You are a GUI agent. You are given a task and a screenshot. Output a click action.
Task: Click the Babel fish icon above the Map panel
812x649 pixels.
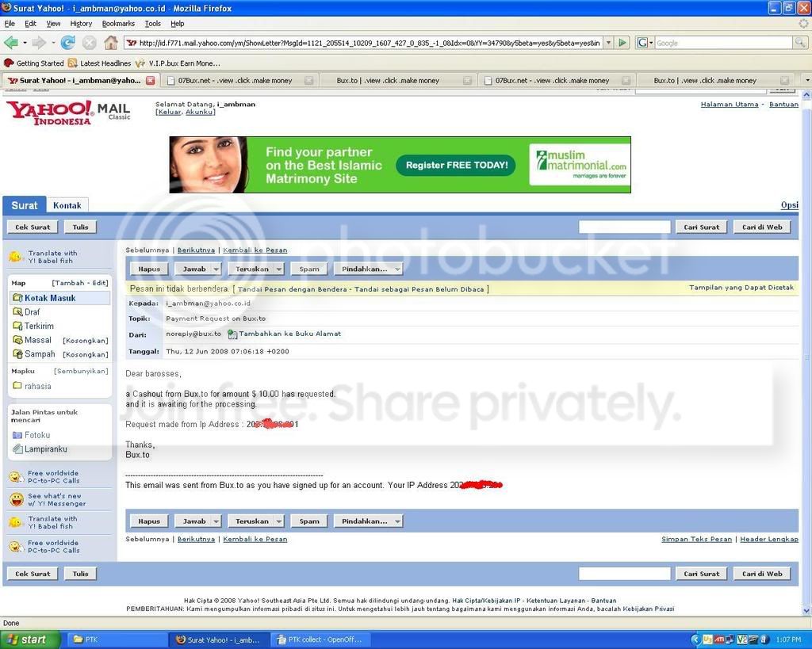tap(15, 256)
